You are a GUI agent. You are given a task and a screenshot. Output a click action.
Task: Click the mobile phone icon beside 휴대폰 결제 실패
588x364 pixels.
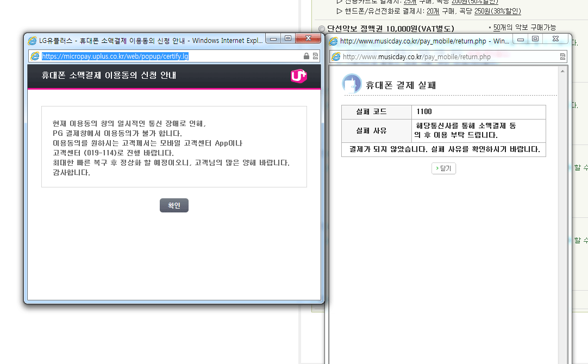352,84
